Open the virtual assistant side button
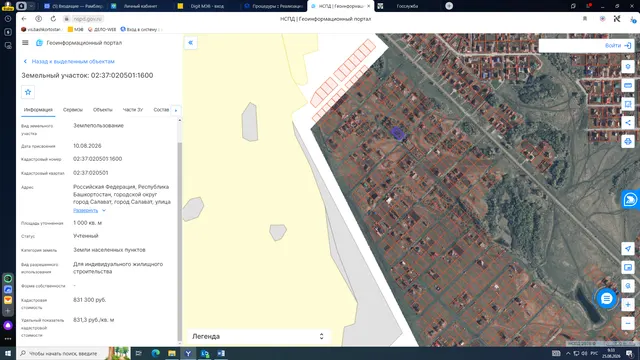The width and height of the screenshot is (640, 360). 631,200
